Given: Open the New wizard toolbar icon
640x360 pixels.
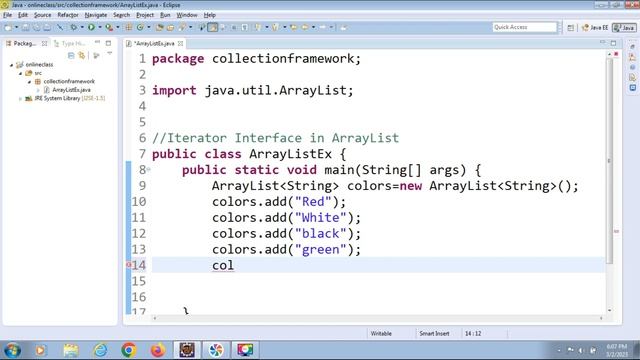Looking at the screenshot, I should point(8,27).
